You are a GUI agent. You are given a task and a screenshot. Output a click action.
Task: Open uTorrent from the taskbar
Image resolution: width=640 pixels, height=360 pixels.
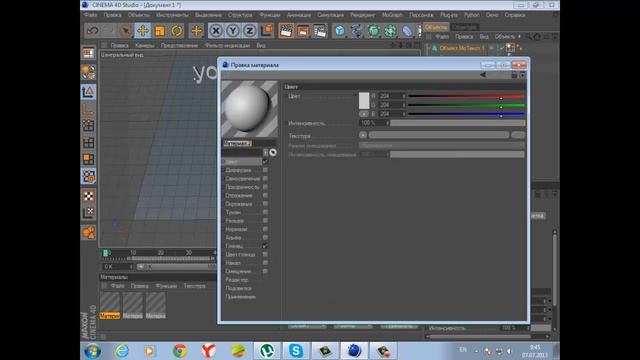point(267,351)
